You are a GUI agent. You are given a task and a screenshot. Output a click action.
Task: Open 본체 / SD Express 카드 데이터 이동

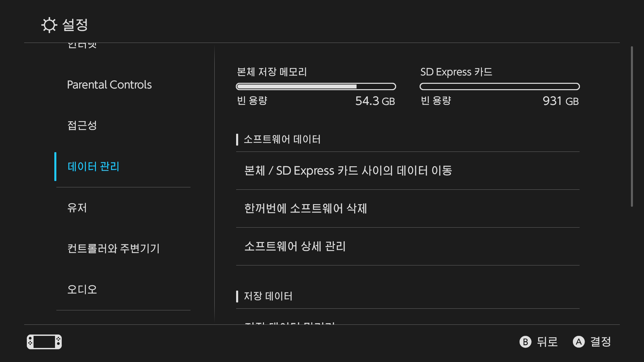click(x=348, y=171)
